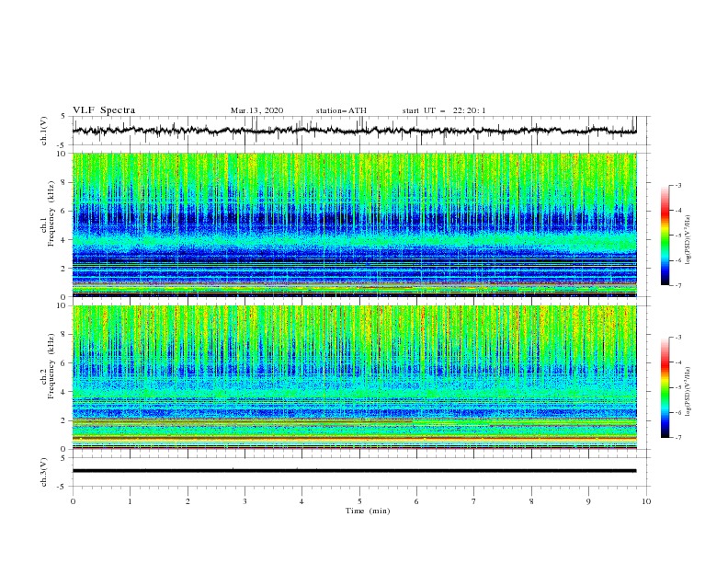Click the ch.1 log(PSD) color bar caption

(x=689, y=240)
